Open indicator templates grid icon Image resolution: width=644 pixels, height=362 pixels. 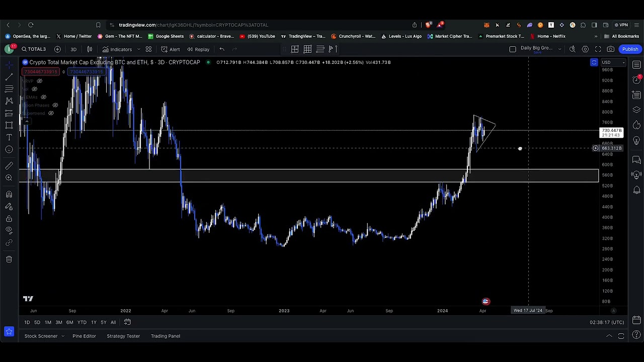pyautogui.click(x=148, y=49)
